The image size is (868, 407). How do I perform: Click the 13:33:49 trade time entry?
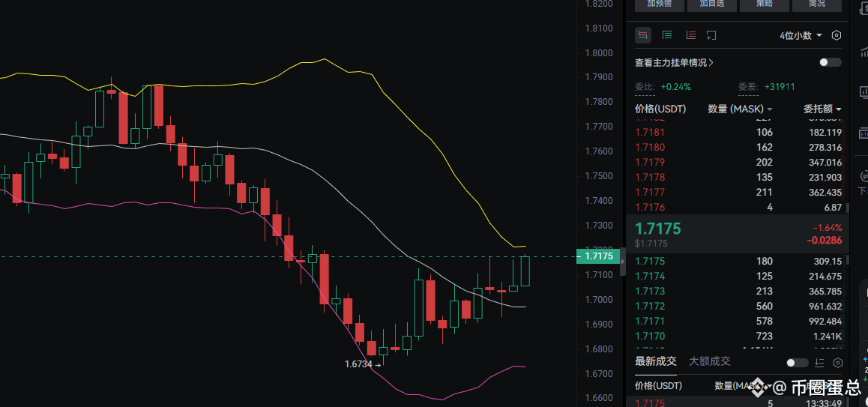823,403
